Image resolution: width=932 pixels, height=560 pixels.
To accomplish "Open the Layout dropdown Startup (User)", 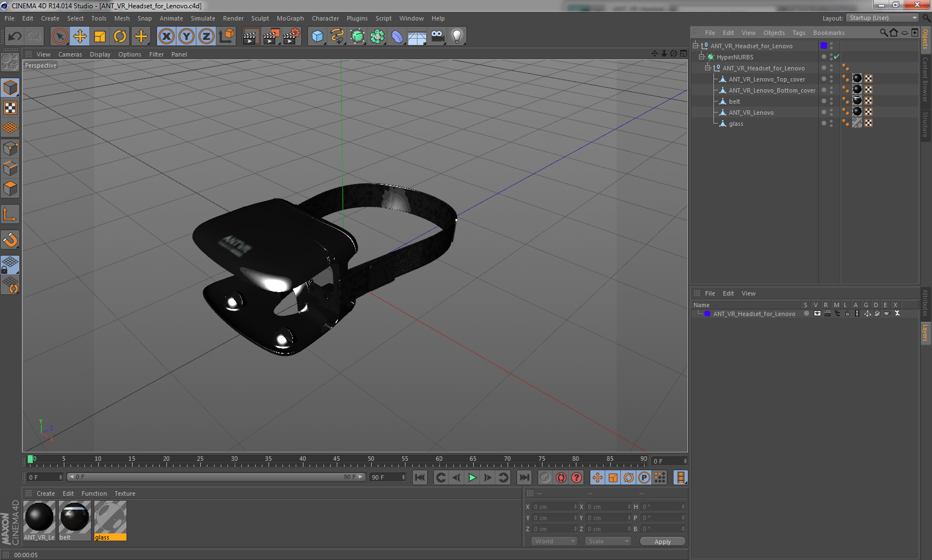I will tap(883, 18).
